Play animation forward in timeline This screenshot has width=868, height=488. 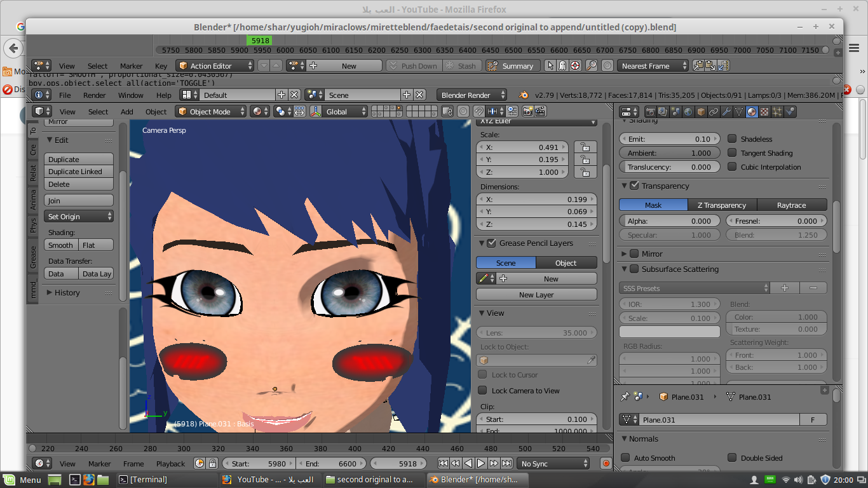click(481, 464)
